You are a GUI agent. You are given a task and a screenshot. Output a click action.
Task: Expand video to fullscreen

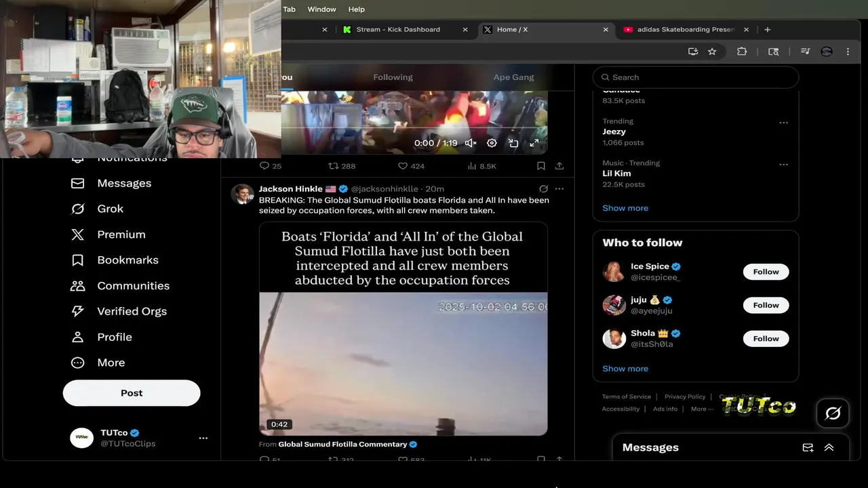click(x=534, y=143)
